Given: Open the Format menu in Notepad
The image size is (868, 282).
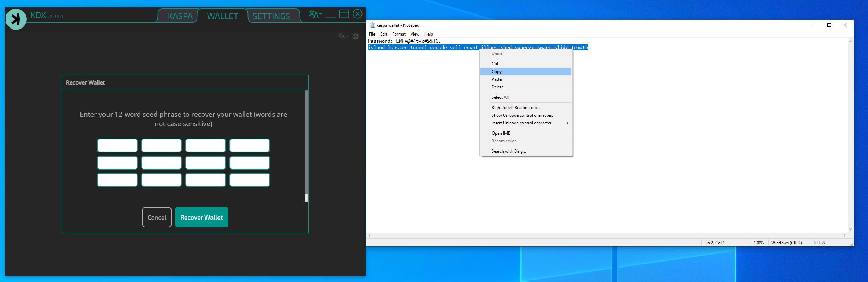Looking at the screenshot, I should (x=399, y=34).
